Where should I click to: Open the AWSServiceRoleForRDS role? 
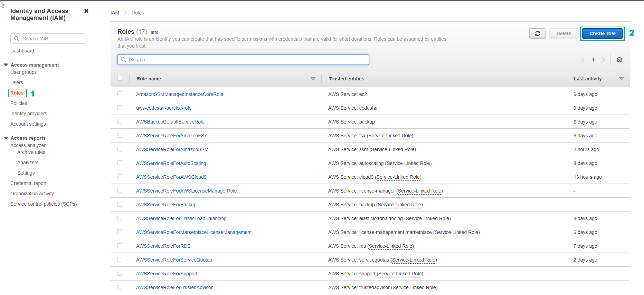click(x=163, y=246)
